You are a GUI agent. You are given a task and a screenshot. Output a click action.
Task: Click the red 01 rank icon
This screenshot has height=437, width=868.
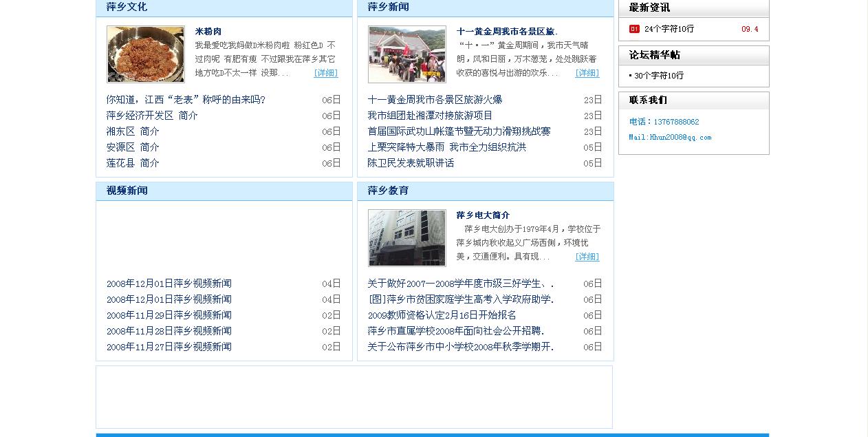(x=634, y=29)
